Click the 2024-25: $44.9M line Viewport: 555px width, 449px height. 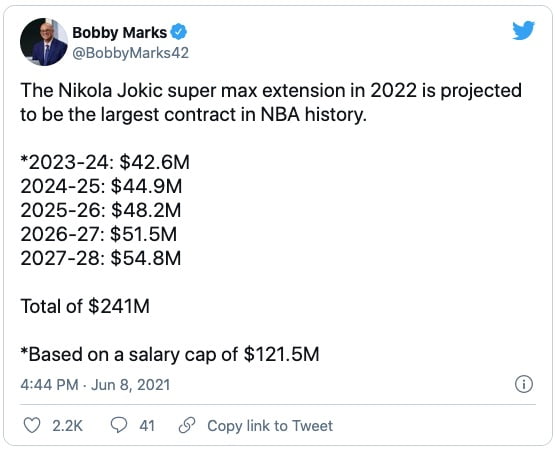click(x=101, y=186)
